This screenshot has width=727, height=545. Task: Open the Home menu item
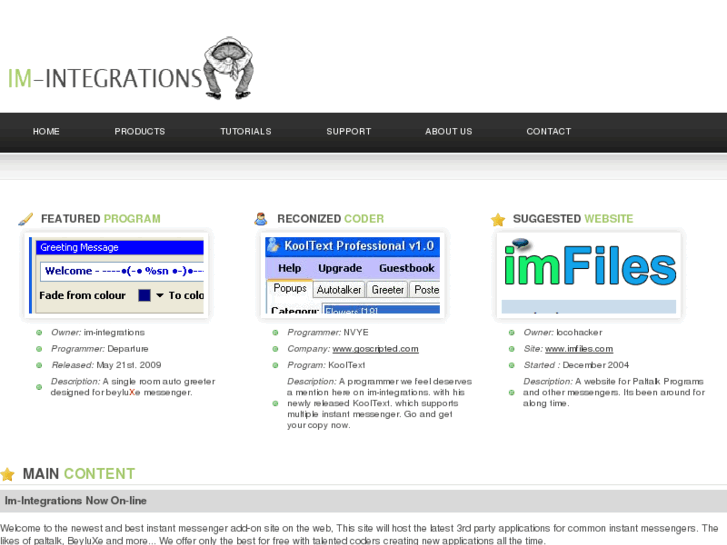[x=46, y=131]
